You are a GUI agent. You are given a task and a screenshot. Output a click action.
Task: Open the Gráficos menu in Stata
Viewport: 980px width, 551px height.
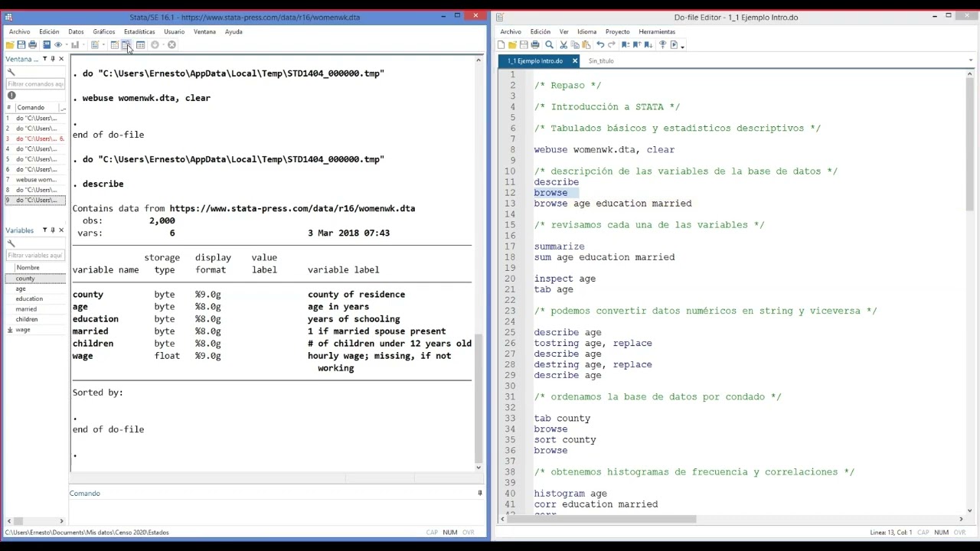[104, 31]
